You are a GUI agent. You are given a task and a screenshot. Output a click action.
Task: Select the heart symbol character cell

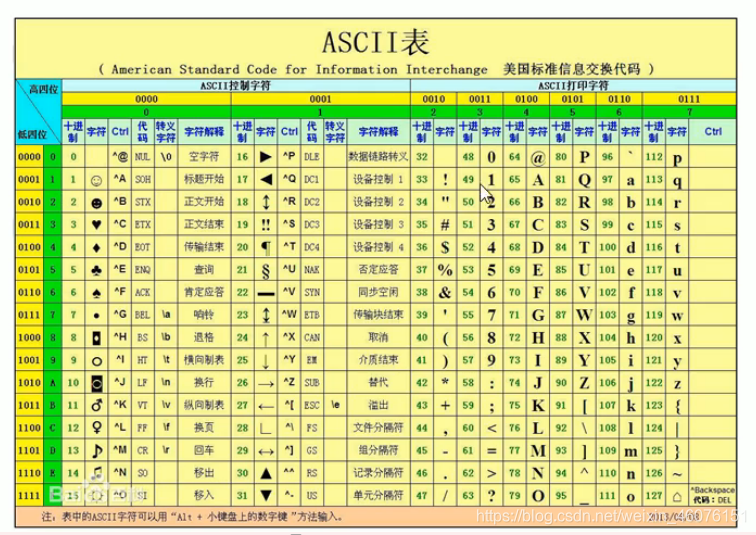click(96, 225)
